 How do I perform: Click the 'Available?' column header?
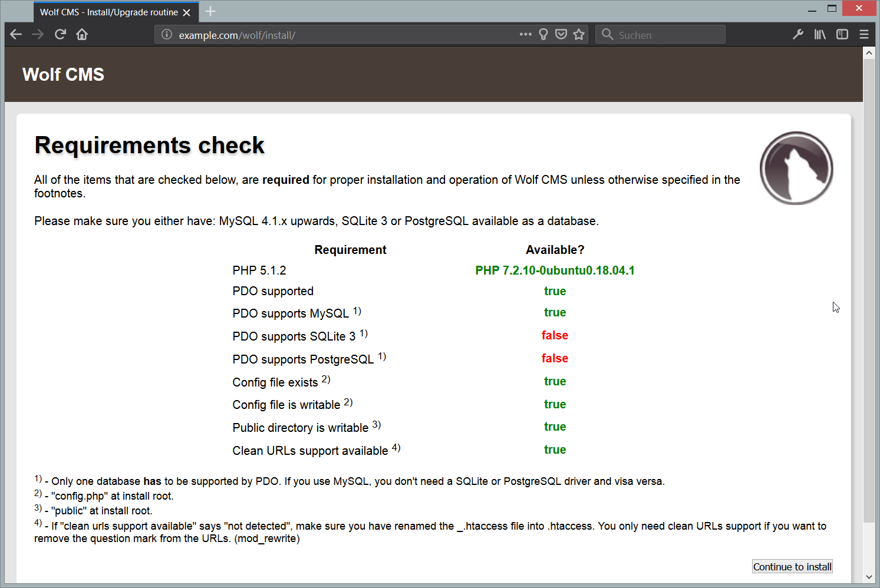point(555,250)
